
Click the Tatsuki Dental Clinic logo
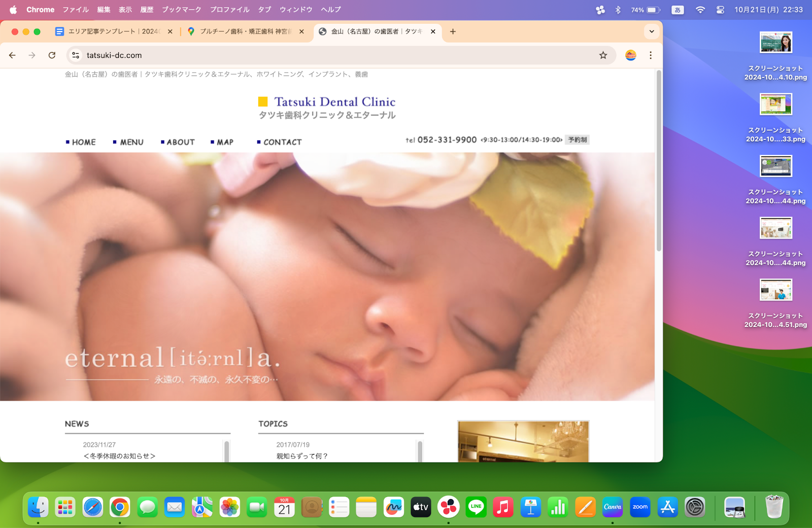click(x=327, y=108)
